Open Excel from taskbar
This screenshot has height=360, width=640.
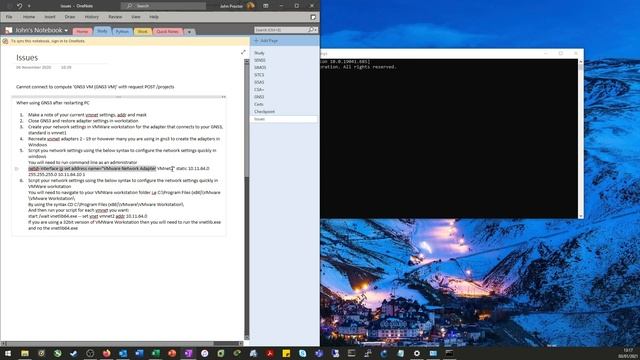(156, 353)
